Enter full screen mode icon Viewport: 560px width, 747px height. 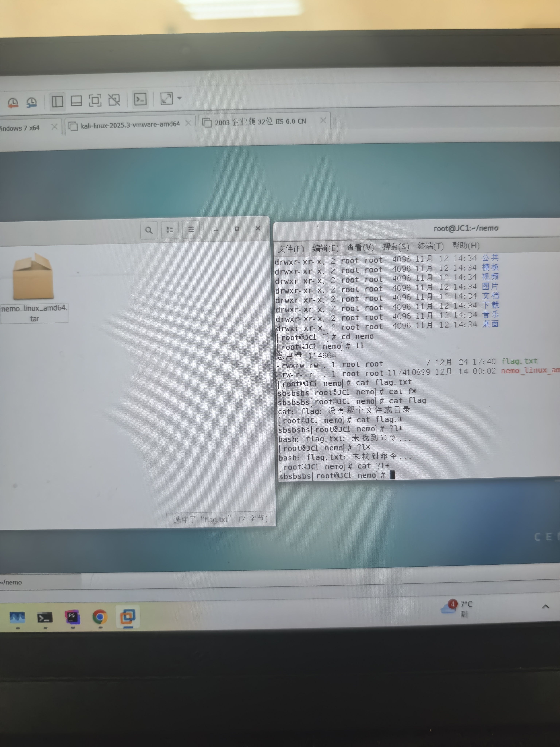95,100
